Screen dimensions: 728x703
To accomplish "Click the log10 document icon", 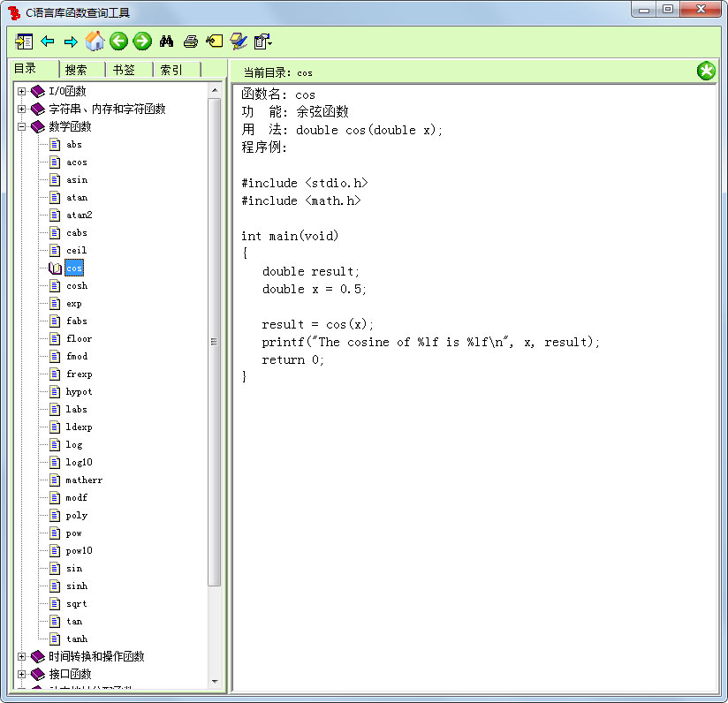I will point(55,462).
